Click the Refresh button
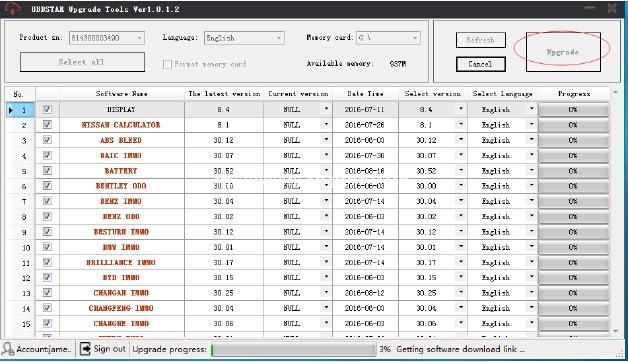 pos(481,40)
